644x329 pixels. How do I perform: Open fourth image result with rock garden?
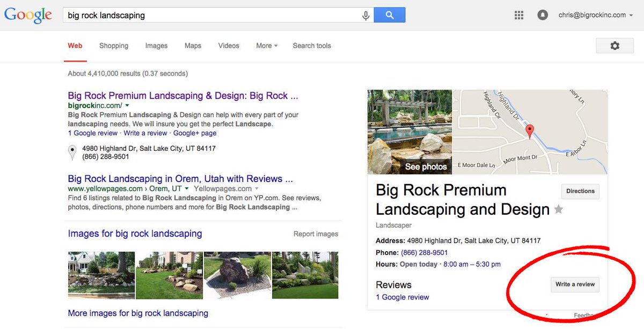tap(305, 275)
